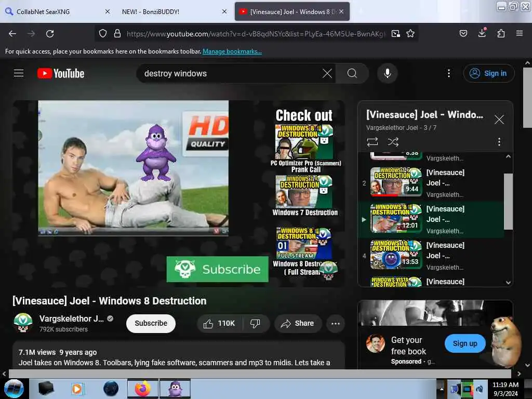The image size is (532, 399).
Task: Open BonziBuddy taskbar icon
Action: pyautogui.click(x=175, y=389)
